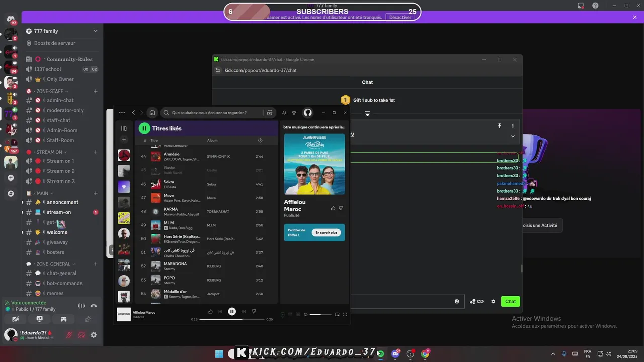This screenshot has height=362, width=644.
Task: Add channel to ZONE-STAFF with plus
Action: [96, 92]
